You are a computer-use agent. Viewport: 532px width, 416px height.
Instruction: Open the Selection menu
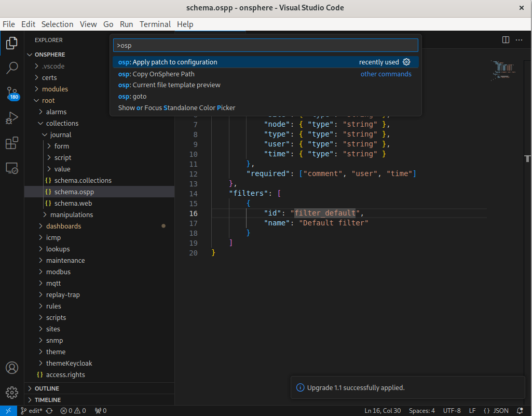click(x=57, y=24)
